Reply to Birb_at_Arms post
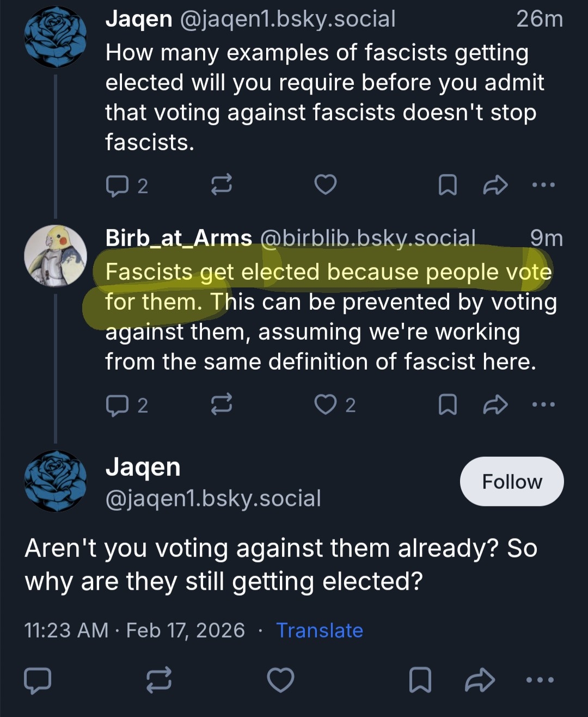Viewport: 588px width, 717px height. pos(117,405)
